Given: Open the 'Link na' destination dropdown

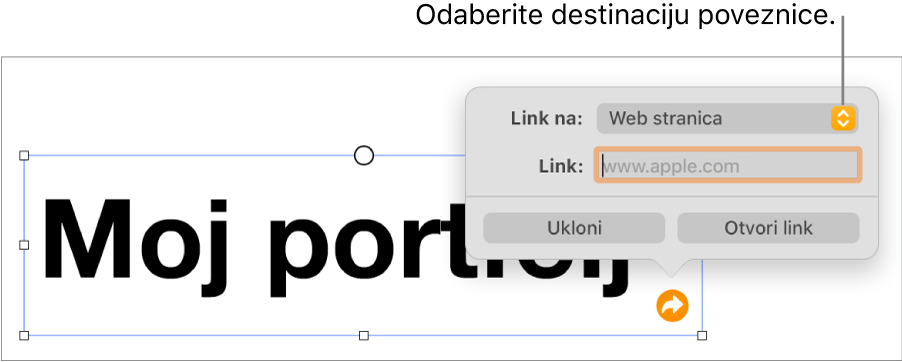Looking at the screenshot, I should click(x=727, y=119).
